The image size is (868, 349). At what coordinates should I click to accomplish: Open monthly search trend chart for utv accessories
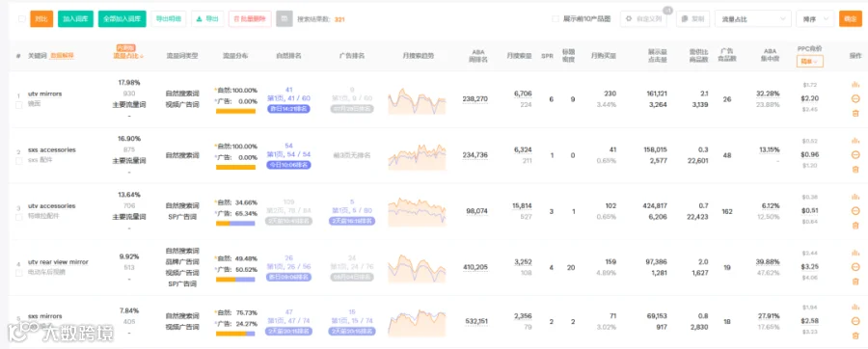(417, 212)
